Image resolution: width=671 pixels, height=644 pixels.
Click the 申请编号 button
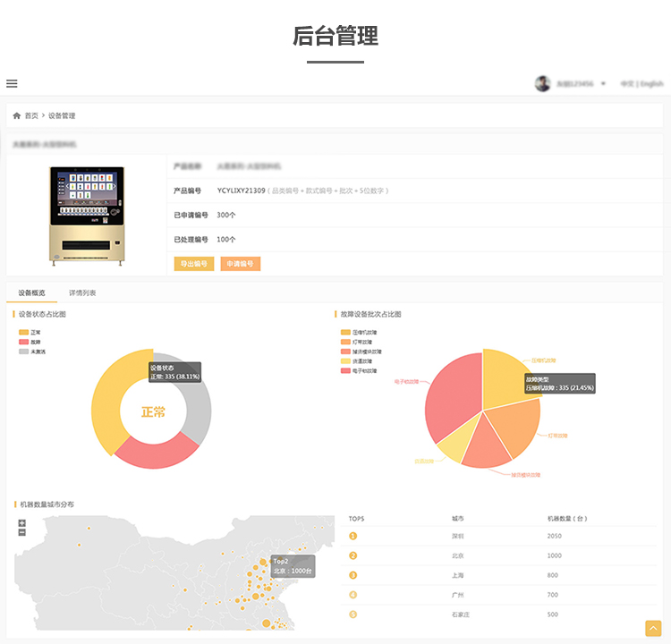tap(240, 264)
